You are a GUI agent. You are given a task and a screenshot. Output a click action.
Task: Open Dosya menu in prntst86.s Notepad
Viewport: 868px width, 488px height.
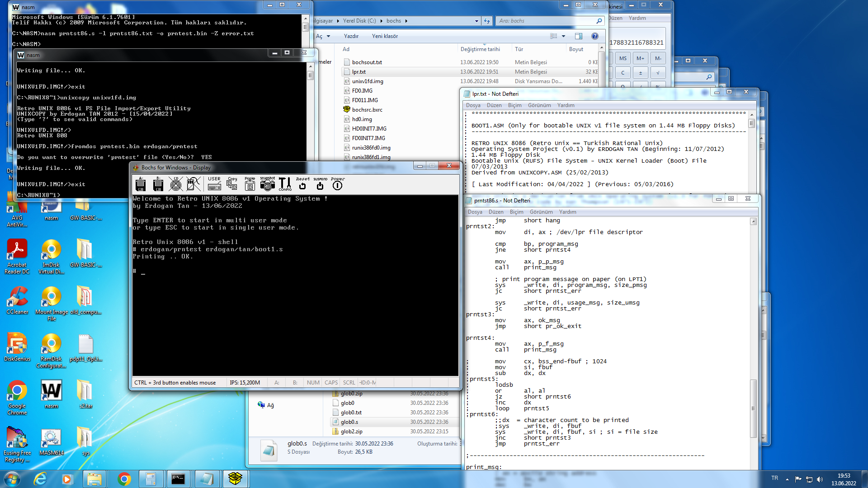[475, 212]
